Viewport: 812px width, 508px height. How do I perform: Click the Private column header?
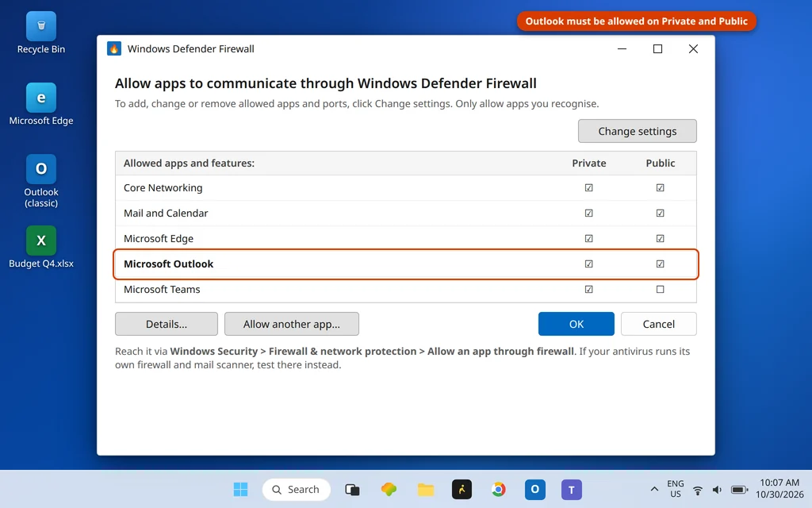589,163
